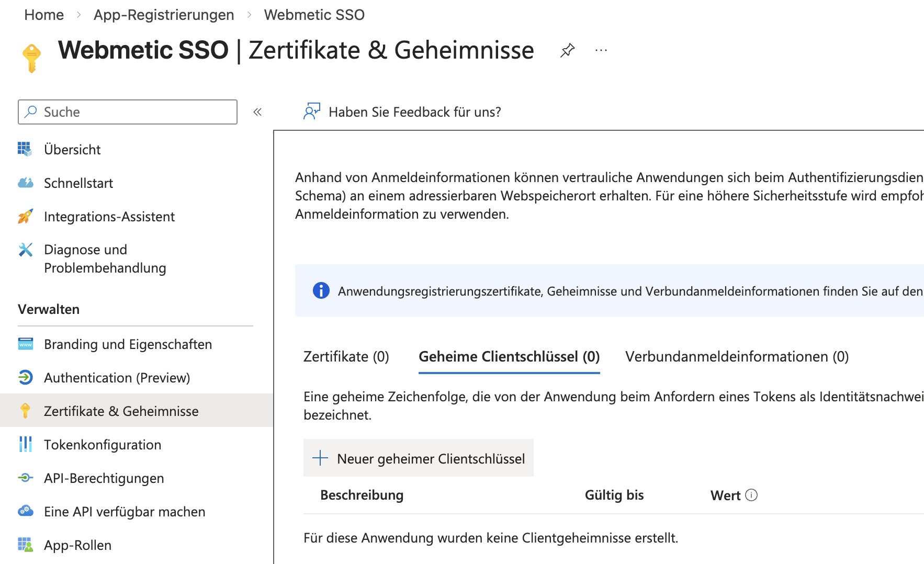This screenshot has height=564, width=924.
Task: Open Tokenkonfiguration via its icon
Action: [x=25, y=444]
